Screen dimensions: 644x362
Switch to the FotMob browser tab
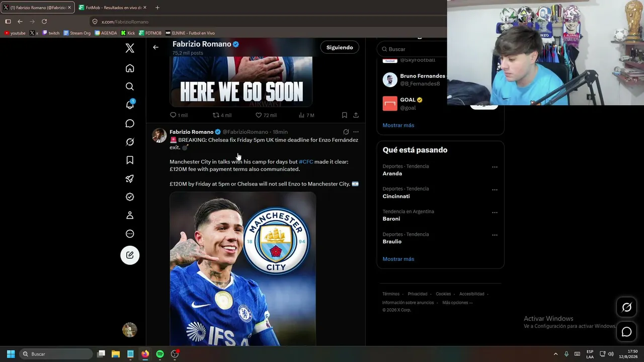click(x=112, y=8)
